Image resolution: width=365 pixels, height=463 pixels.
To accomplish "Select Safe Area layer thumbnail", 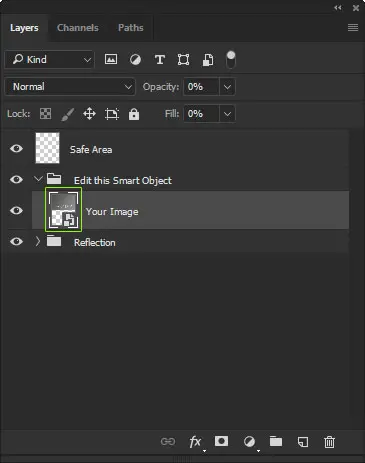I will pos(48,148).
